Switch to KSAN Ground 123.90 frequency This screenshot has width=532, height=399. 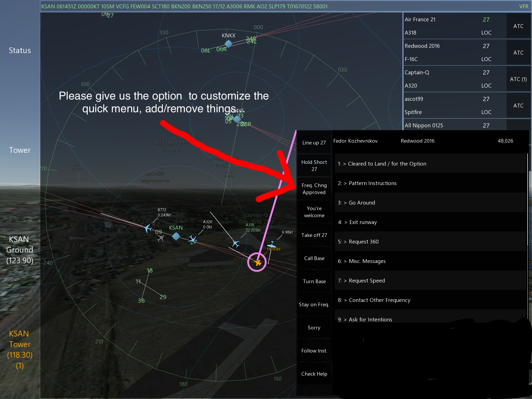pos(20,250)
